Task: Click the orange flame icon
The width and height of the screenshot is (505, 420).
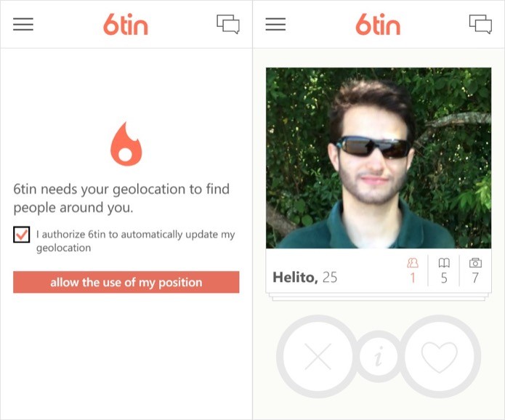Action: (x=126, y=144)
